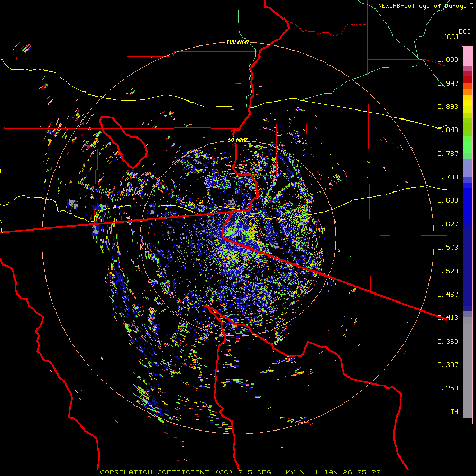Select the 0.787 scale value
476x476 pixels.
448,153
